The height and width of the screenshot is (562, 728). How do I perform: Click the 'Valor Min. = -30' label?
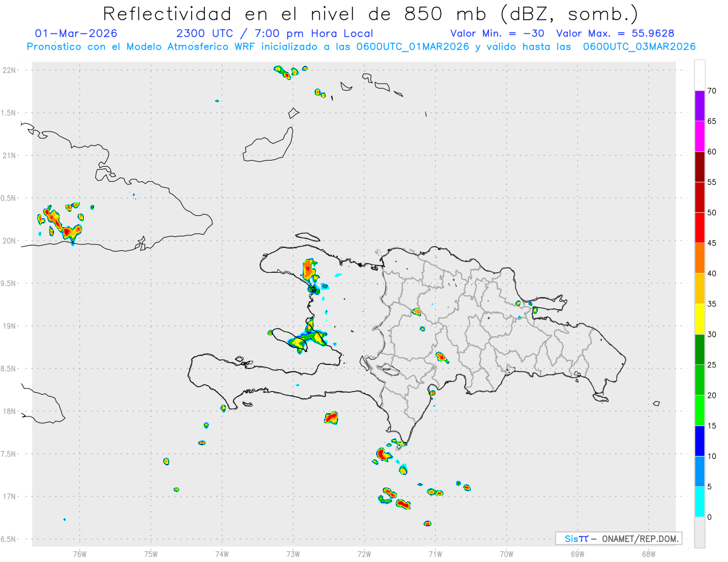tap(499, 33)
